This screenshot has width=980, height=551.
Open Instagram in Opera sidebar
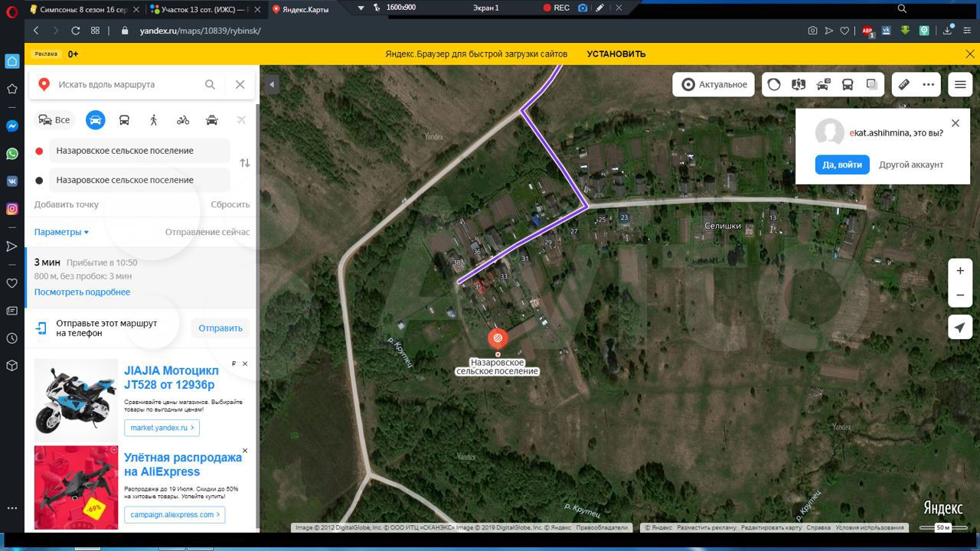pos(12,209)
